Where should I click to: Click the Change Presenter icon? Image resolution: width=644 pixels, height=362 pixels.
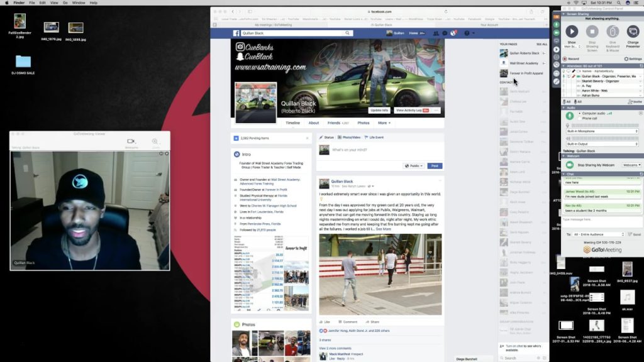pyautogui.click(x=633, y=31)
